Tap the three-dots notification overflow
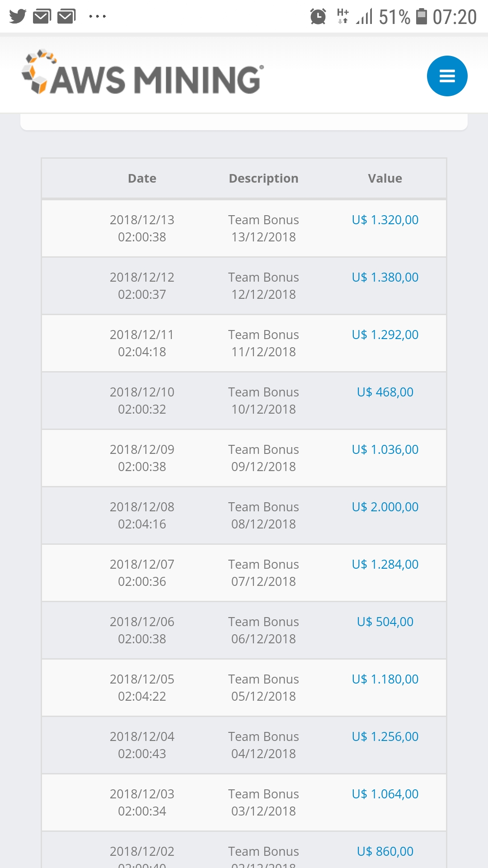 pyautogui.click(x=97, y=17)
